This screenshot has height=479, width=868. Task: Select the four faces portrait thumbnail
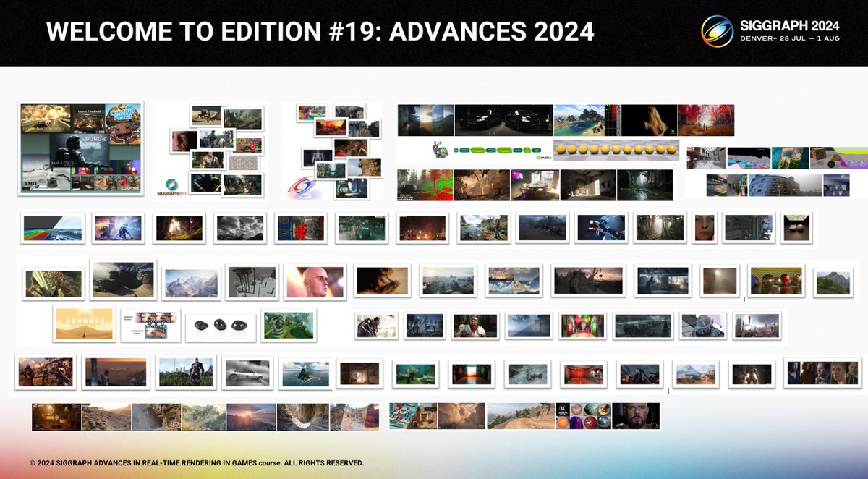click(822, 373)
